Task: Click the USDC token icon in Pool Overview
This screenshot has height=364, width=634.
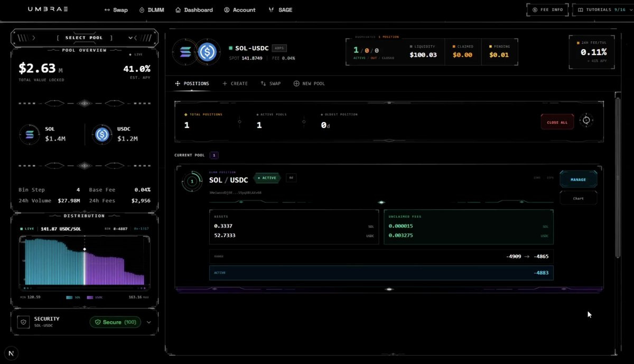Action: click(102, 134)
